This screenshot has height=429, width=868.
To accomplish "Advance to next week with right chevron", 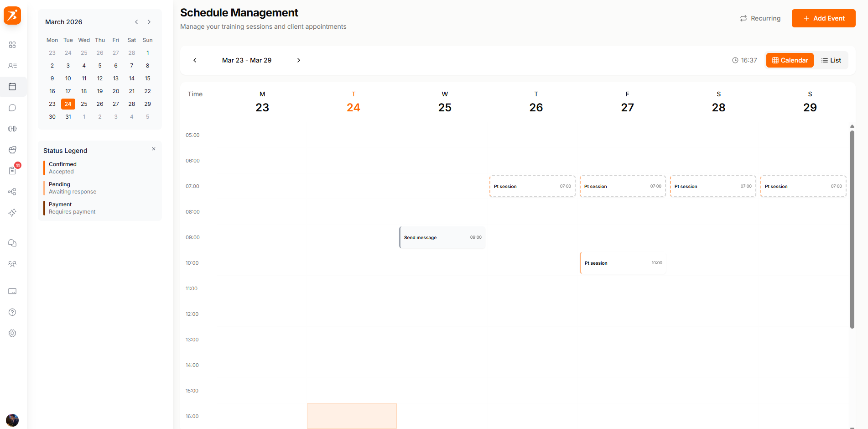I will tap(299, 60).
